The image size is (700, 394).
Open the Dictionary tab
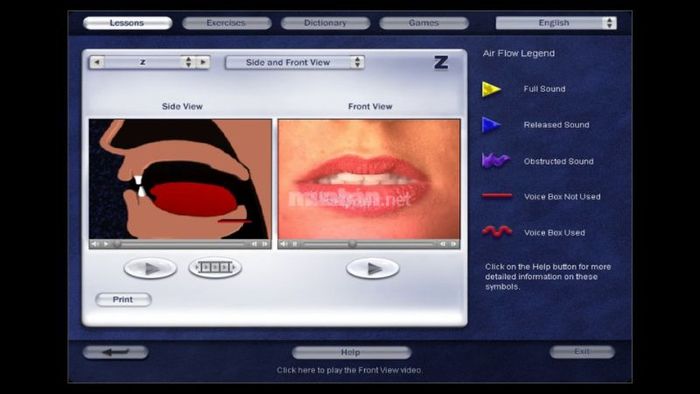[325, 23]
